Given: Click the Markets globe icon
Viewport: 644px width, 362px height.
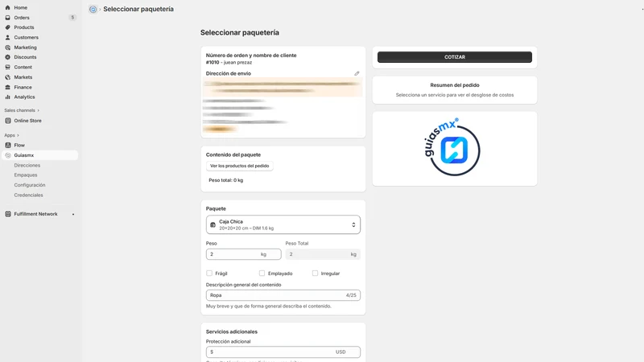Looking at the screenshot, I should point(7,77).
